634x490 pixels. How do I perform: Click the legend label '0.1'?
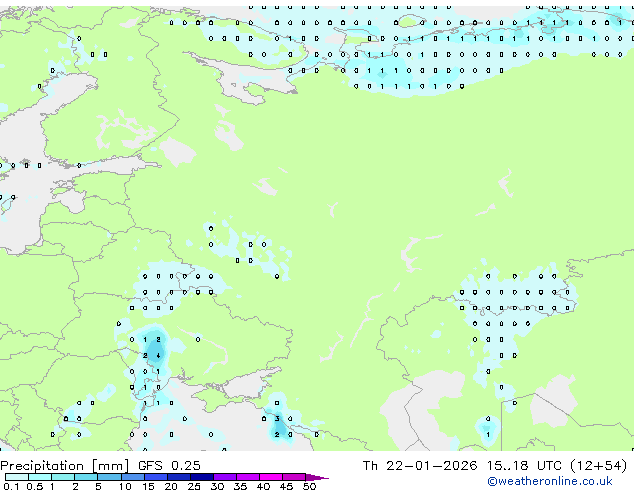[11, 486]
